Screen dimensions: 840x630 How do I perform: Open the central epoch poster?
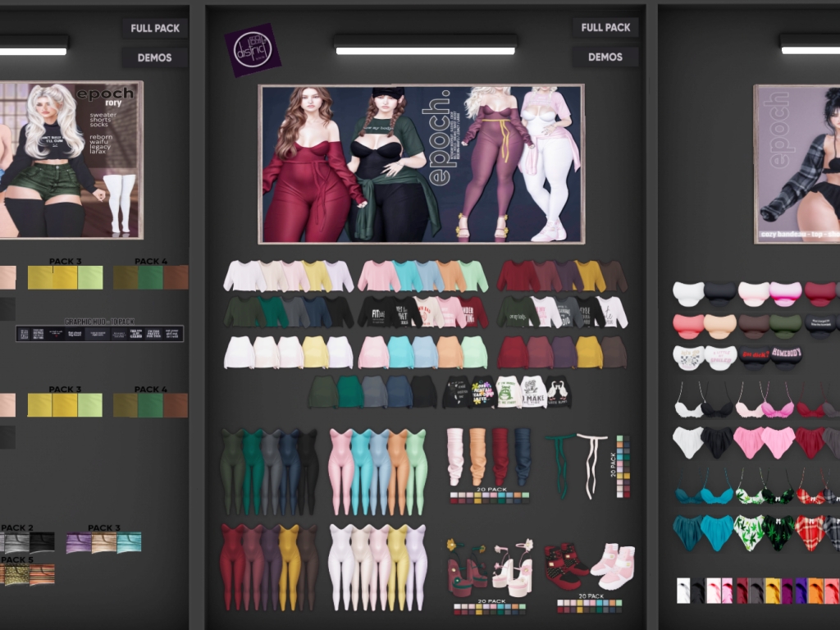point(421,164)
